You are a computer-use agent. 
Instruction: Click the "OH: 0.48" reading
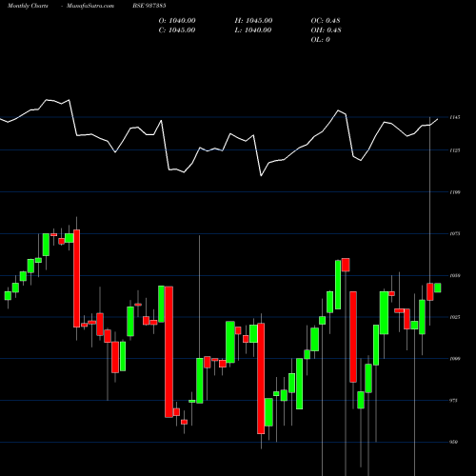click(x=327, y=30)
